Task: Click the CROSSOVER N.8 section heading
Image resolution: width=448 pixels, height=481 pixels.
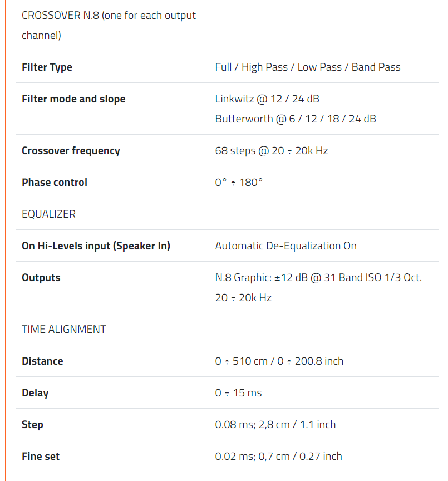Action: (109, 16)
